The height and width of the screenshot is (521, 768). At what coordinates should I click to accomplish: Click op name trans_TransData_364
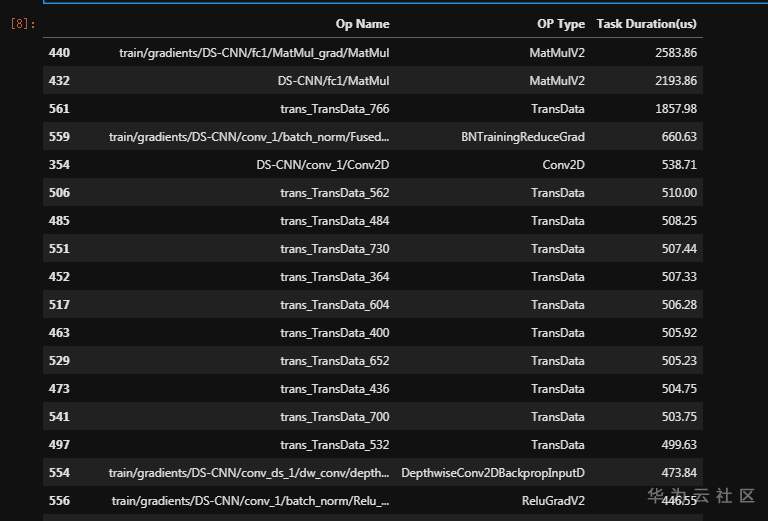click(x=335, y=277)
